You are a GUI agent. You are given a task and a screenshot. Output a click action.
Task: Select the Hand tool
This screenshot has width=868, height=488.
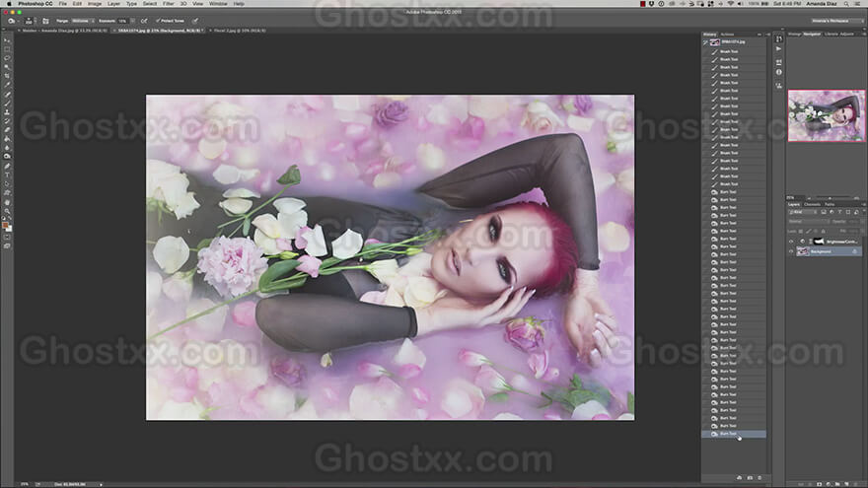coord(7,202)
